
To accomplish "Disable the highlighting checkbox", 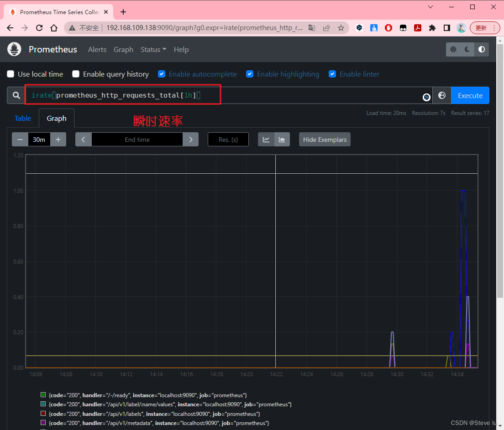I will pyautogui.click(x=250, y=74).
